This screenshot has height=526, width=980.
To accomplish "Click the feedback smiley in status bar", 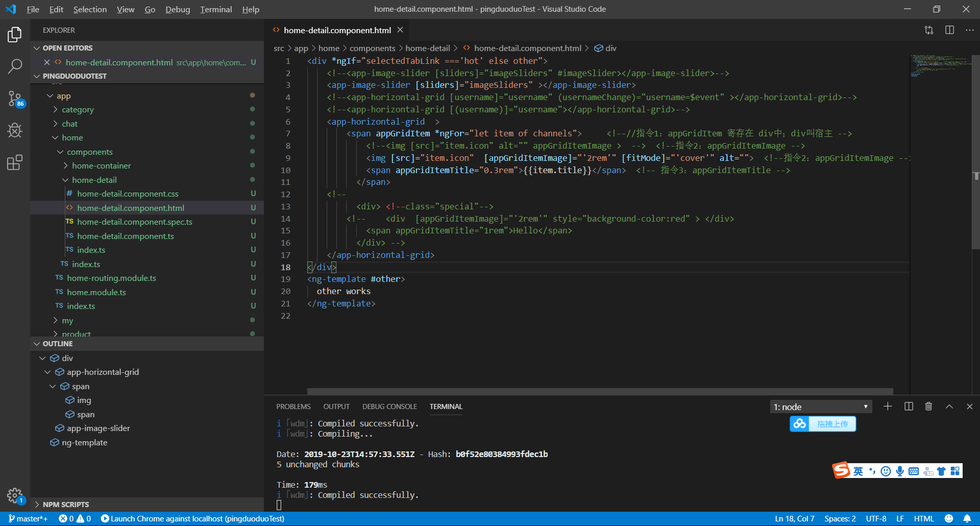I will 949,519.
